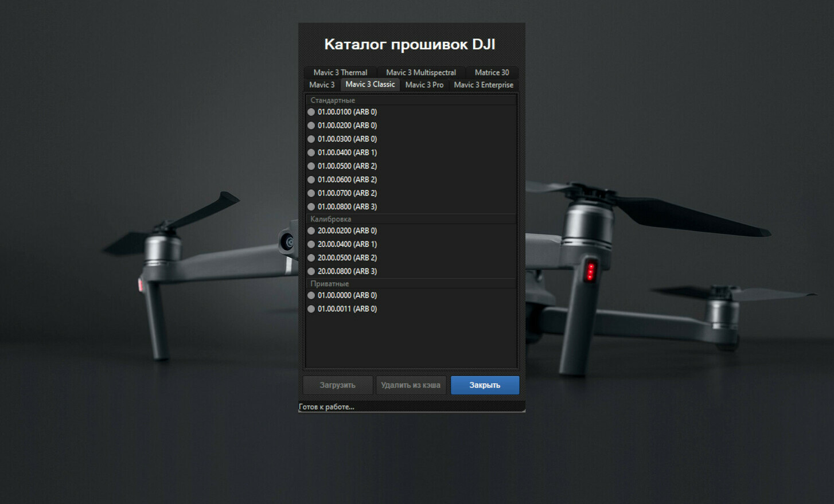Select calibration firmware 20.00.0200 (ARB 0)
Viewport: 834px width, 504px height.
[346, 230]
